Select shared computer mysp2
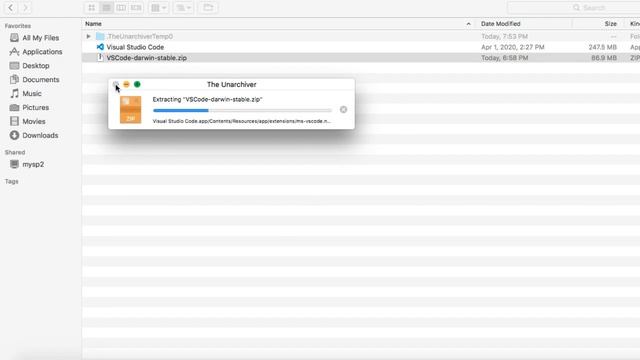640x360 pixels. point(33,164)
